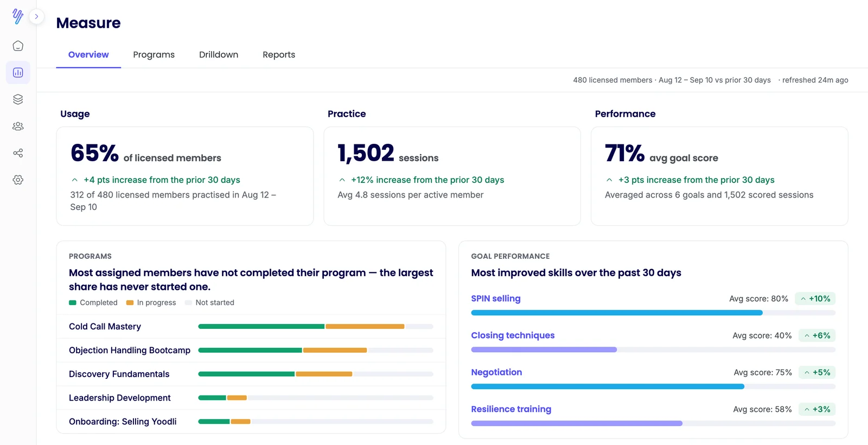Switch to the Programs tab
The width and height of the screenshot is (868, 445).
[x=154, y=54]
